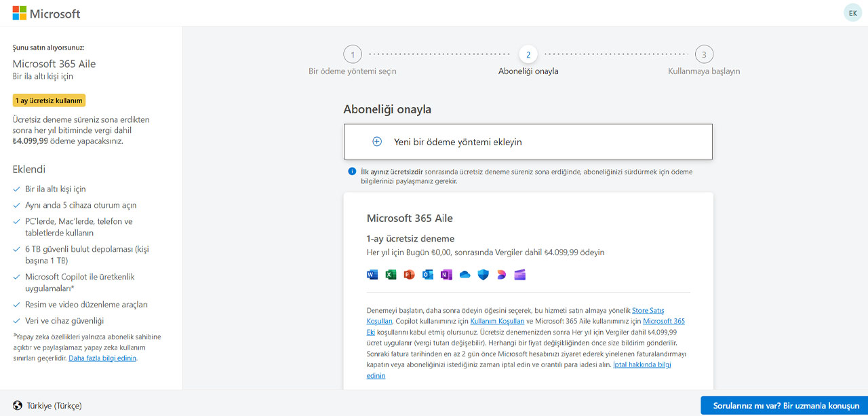The height and width of the screenshot is (416, 868).
Task: Click Bir ödeme yöntemi seçin step label
Action: click(x=353, y=71)
